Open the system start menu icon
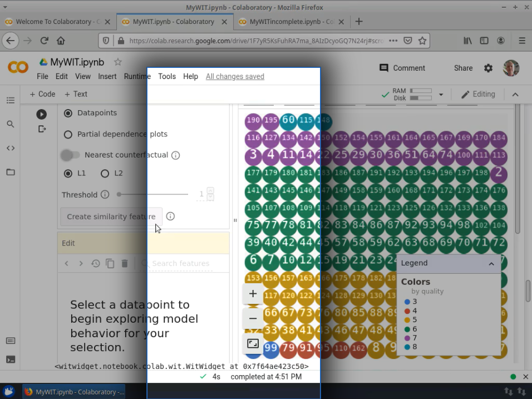 [8, 392]
